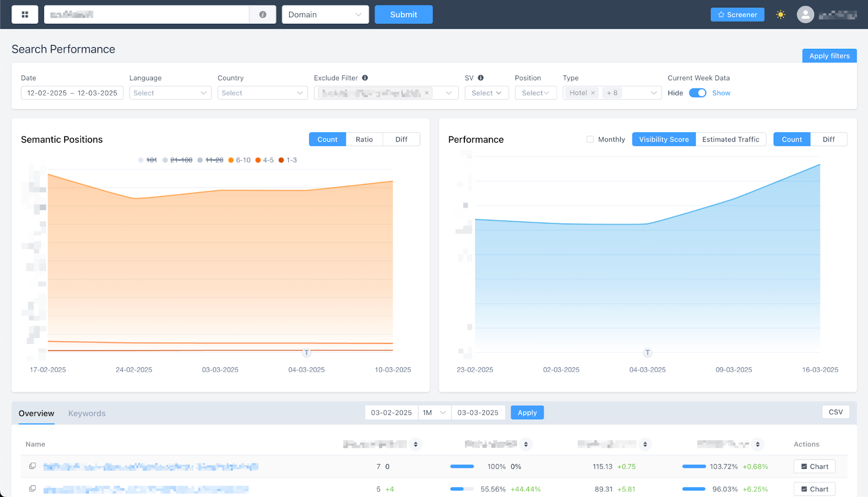The height and width of the screenshot is (497, 868).
Task: Export table with CSV button
Action: (x=835, y=412)
